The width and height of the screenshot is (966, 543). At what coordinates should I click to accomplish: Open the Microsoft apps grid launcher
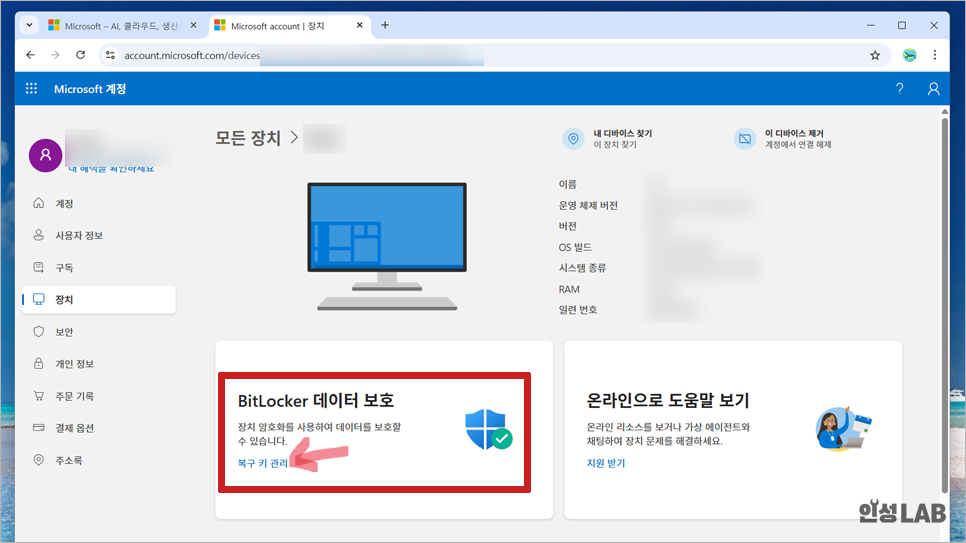coord(31,89)
